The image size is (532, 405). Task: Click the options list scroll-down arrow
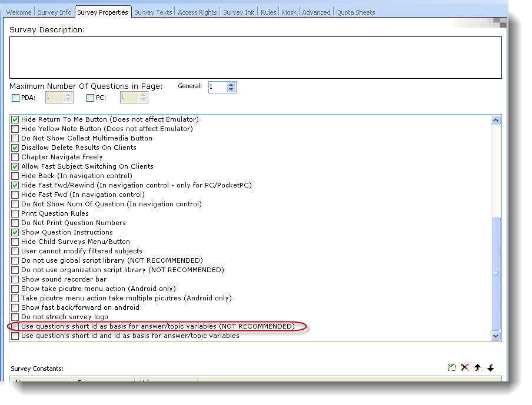[x=496, y=336]
